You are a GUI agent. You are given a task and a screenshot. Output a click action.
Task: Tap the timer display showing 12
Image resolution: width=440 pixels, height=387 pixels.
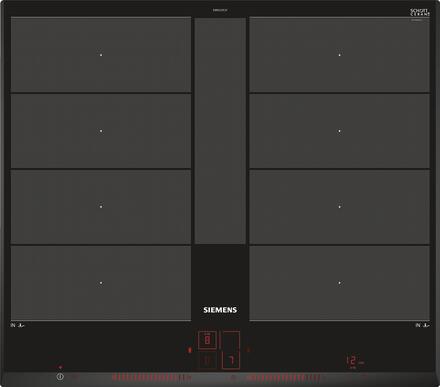coord(353,361)
